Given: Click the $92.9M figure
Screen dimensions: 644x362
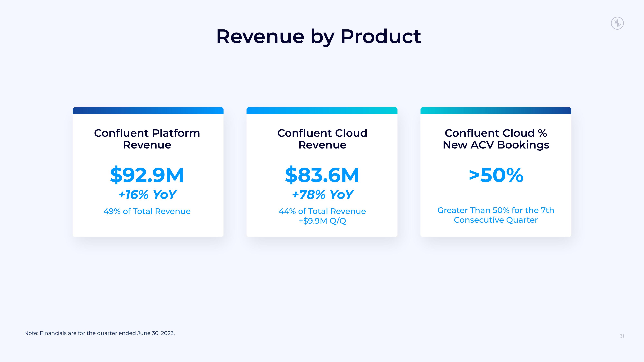Looking at the screenshot, I should coord(147,175).
